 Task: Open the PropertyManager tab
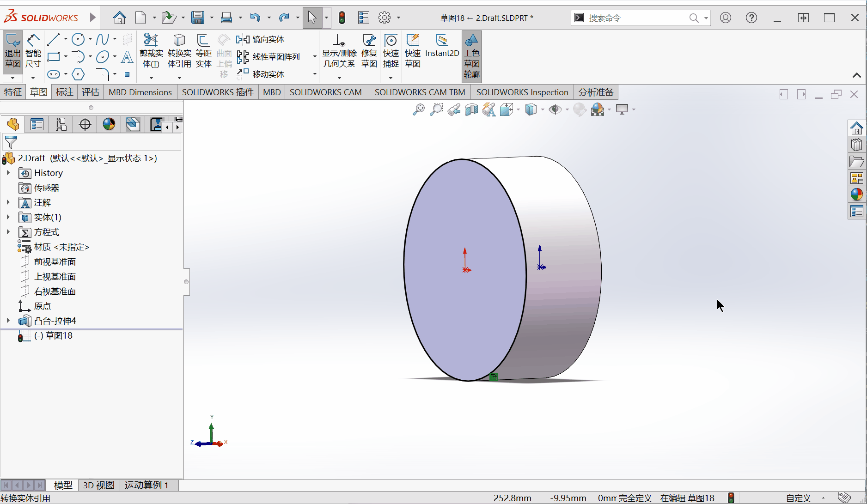37,124
